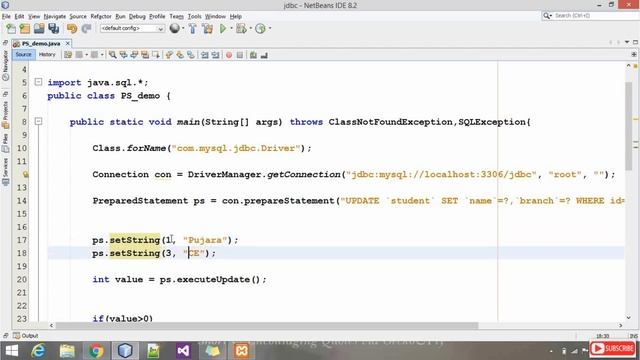Click Find Next Occurrence icon
This screenshot has width=640, height=360.
pyautogui.click(x=134, y=55)
